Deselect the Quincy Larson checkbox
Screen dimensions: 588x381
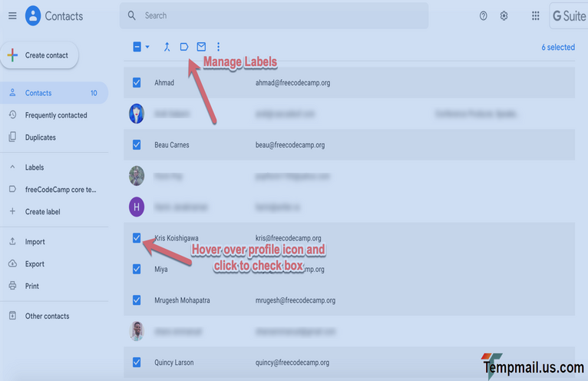137,362
